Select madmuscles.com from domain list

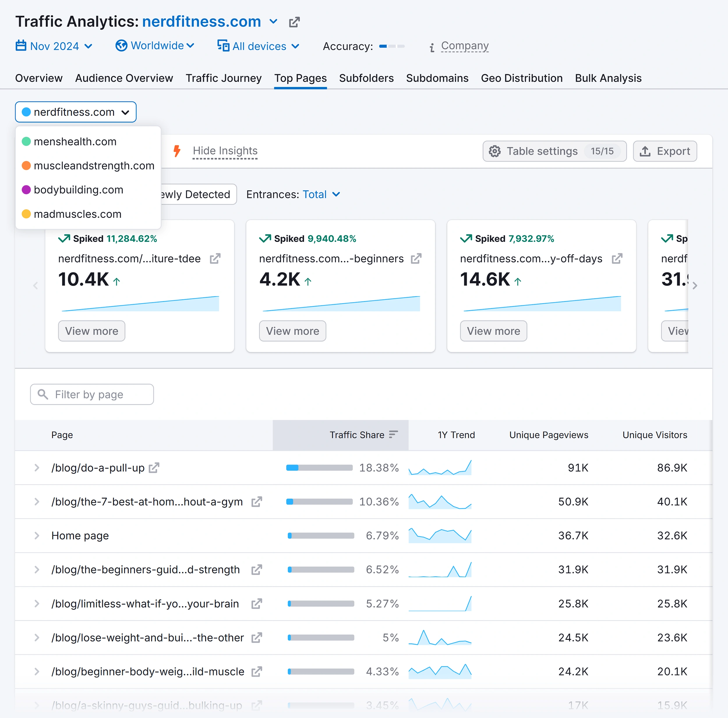(88, 214)
